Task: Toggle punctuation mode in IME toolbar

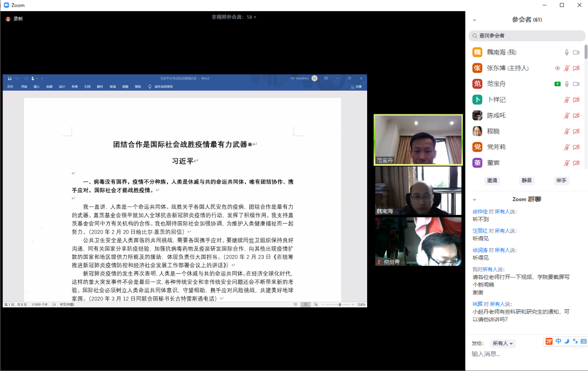Action: pyautogui.click(x=575, y=341)
